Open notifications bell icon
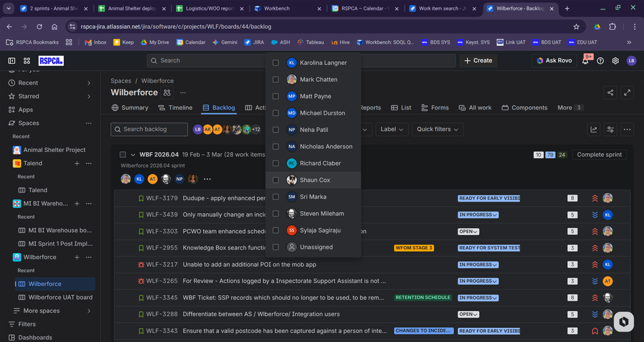The width and height of the screenshot is (644, 342). pos(585,61)
